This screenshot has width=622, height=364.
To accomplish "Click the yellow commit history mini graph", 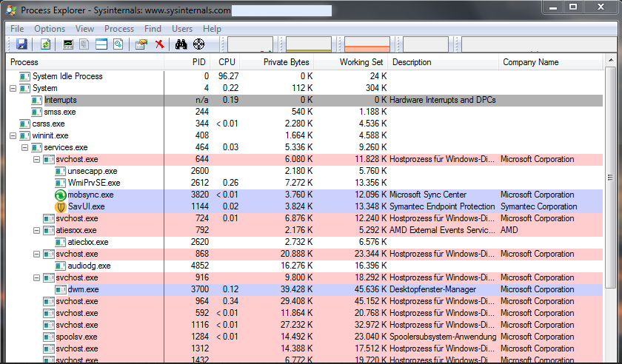I will coord(309,44).
